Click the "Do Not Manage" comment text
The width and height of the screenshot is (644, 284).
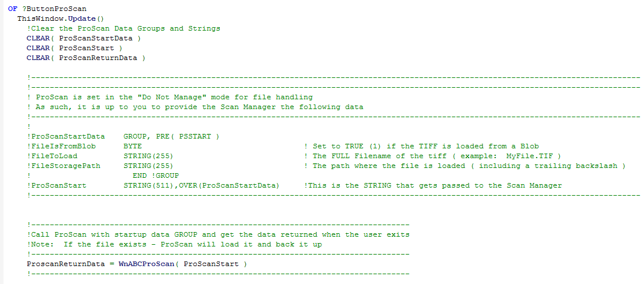(x=170, y=98)
